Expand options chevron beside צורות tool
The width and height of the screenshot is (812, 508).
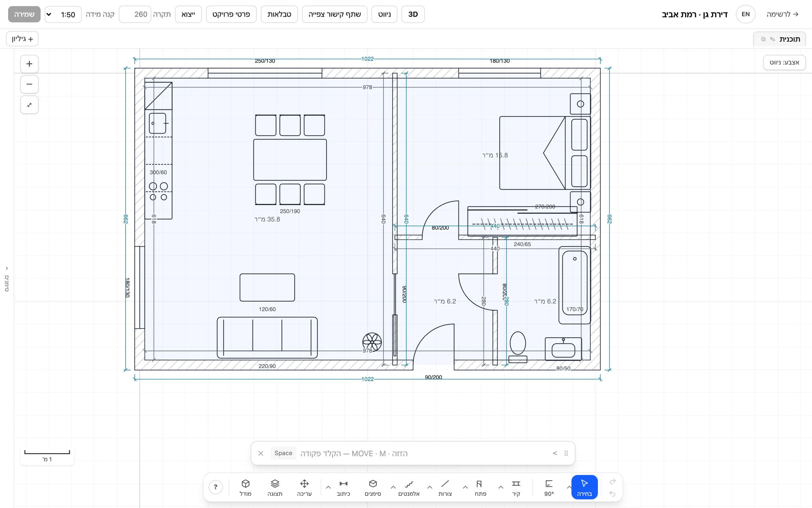pyautogui.click(x=430, y=487)
